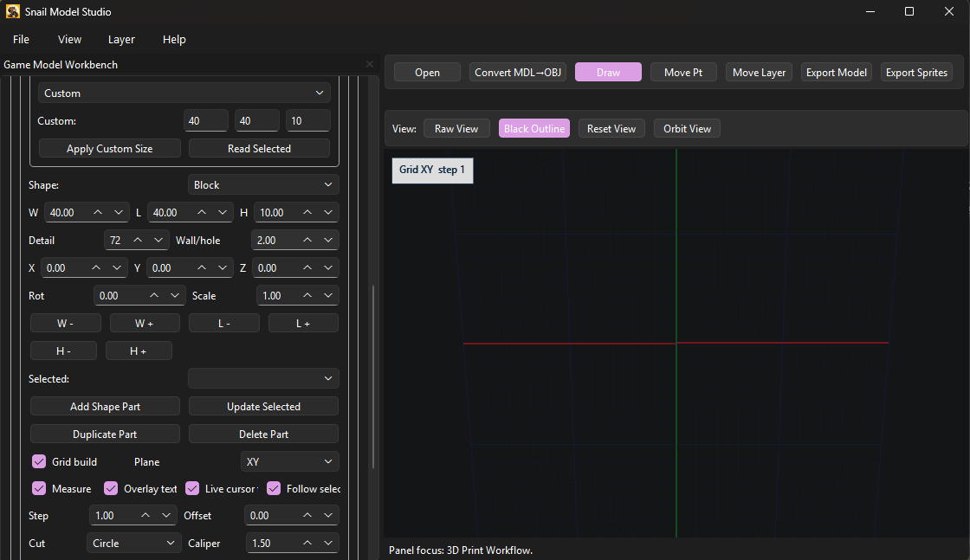Click the Read Selected button

[x=259, y=148]
